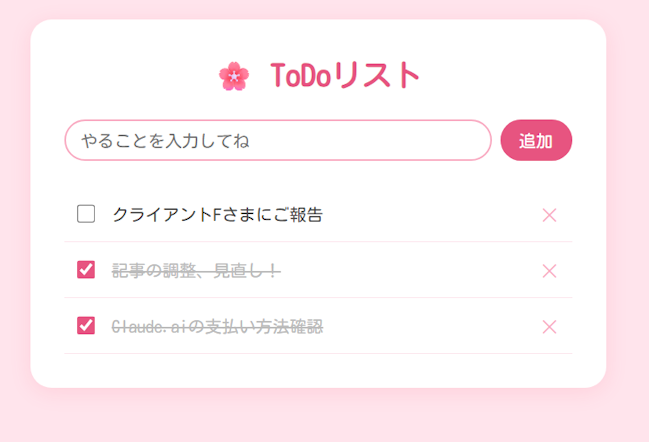Click empty space in the 記事の調整、見直し！ row
Image resolution: width=649 pixels, height=442 pixels.
[x=410, y=271]
